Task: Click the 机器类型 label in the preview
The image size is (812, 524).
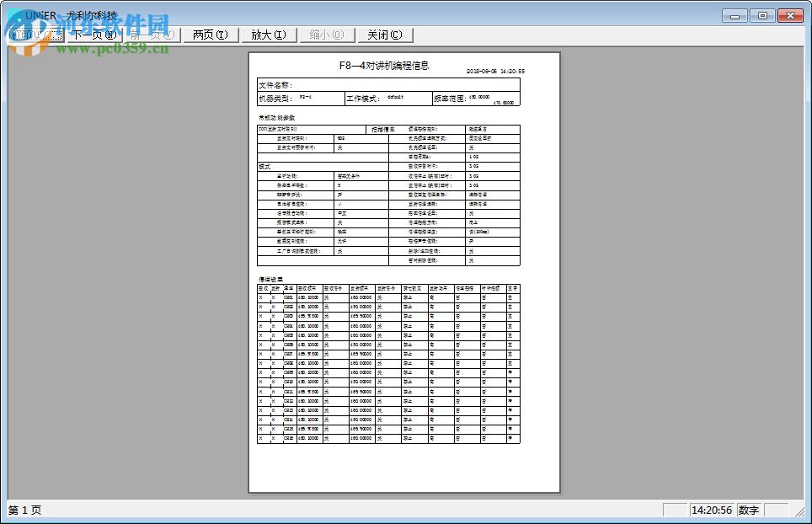Action: click(275, 99)
